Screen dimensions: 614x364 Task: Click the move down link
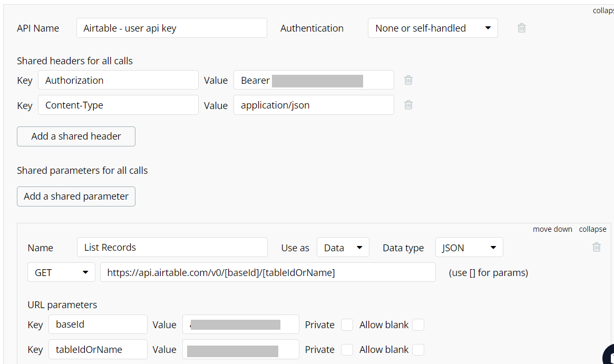click(552, 229)
